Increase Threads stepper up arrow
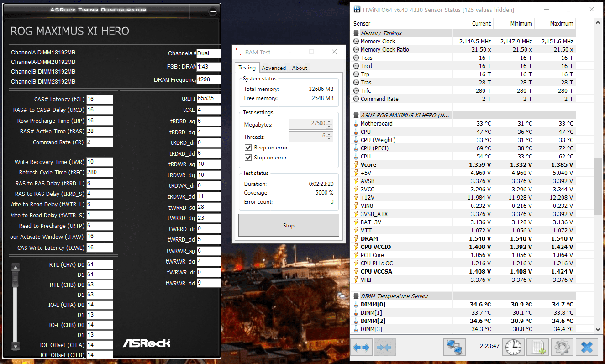605x364 pixels. click(330, 134)
